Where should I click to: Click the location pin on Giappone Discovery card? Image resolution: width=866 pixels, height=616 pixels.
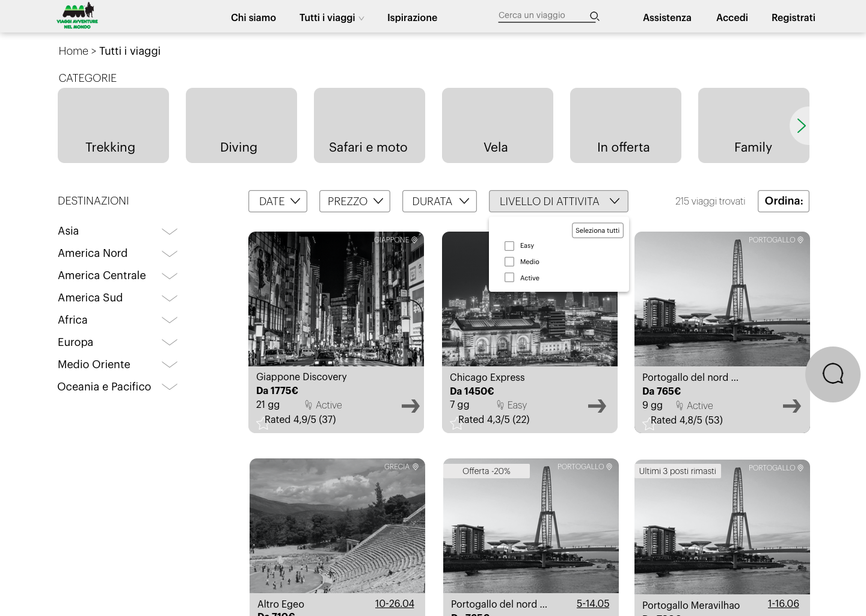pos(414,239)
